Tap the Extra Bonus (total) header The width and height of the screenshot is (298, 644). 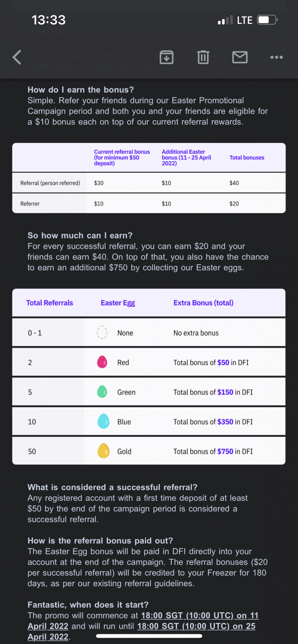203,303
